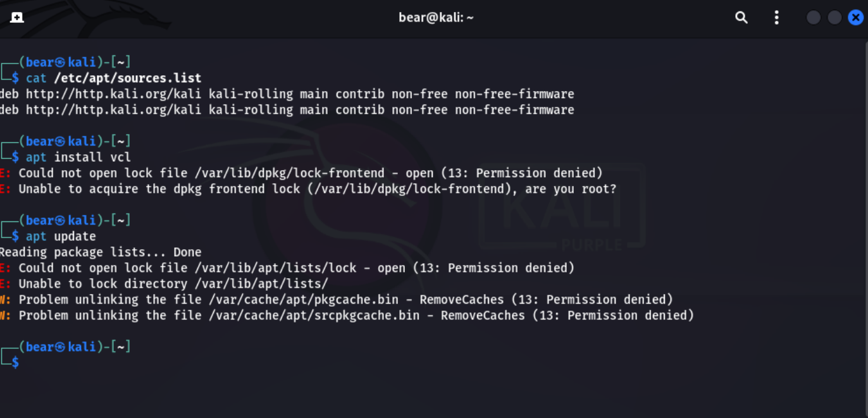
Task: Open the terminal search tool
Action: click(741, 18)
